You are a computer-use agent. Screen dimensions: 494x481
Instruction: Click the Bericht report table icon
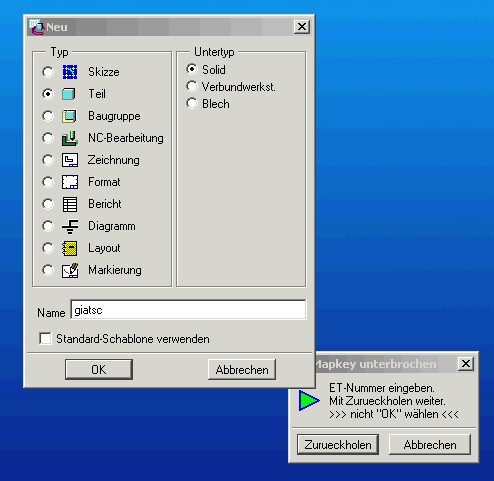click(x=70, y=204)
